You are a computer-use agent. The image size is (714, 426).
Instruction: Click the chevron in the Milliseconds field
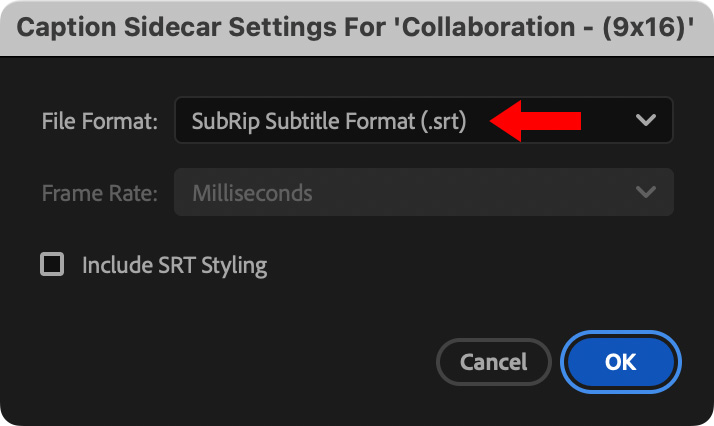(646, 193)
